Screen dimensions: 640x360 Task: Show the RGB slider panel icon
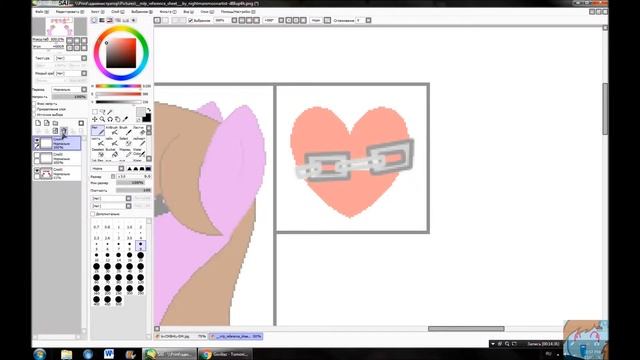pyautogui.click(x=102, y=20)
